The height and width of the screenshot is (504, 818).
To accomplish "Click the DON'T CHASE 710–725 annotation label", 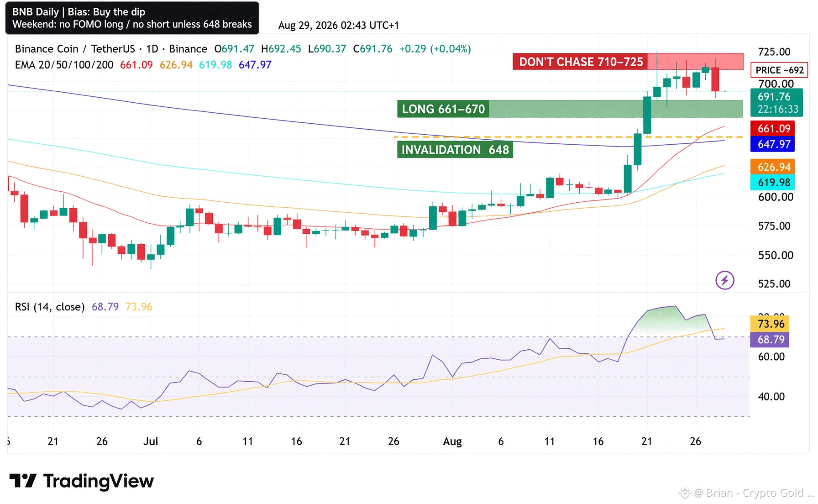I will pos(581,62).
